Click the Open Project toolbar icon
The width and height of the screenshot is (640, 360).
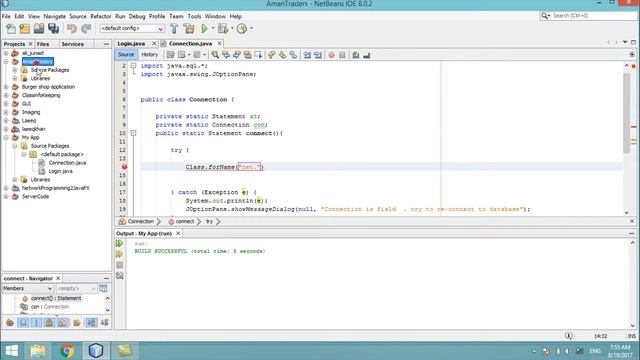[39, 29]
